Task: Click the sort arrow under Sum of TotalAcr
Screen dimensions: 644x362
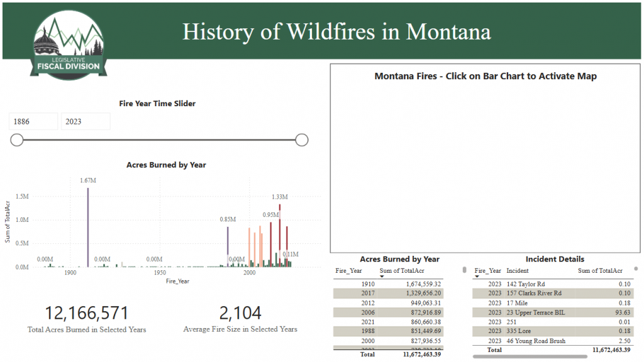Action: (382, 276)
